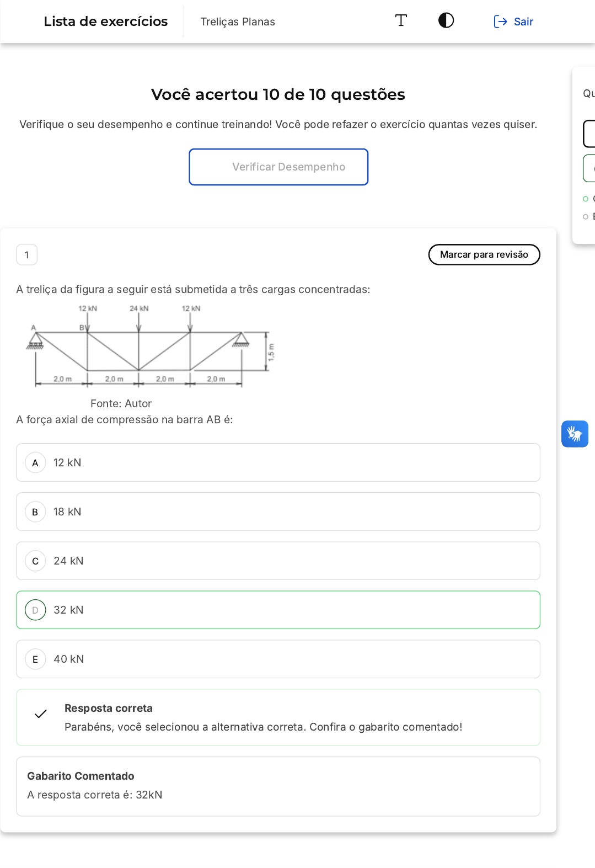
Task: Click the Treliças Planas title
Action: point(238,22)
